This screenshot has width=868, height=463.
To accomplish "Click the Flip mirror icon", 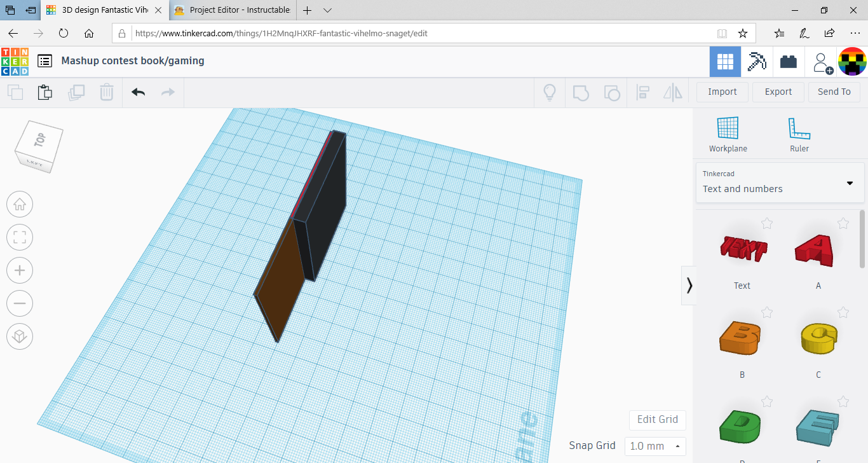I will pyautogui.click(x=673, y=92).
